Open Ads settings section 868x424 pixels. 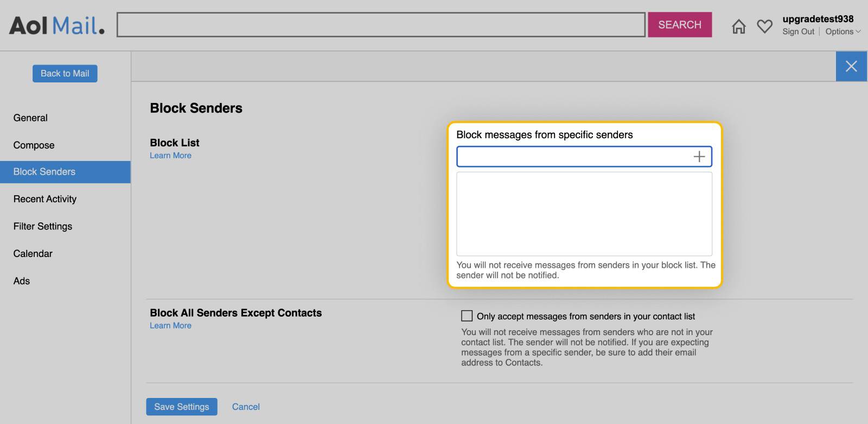pyautogui.click(x=22, y=281)
